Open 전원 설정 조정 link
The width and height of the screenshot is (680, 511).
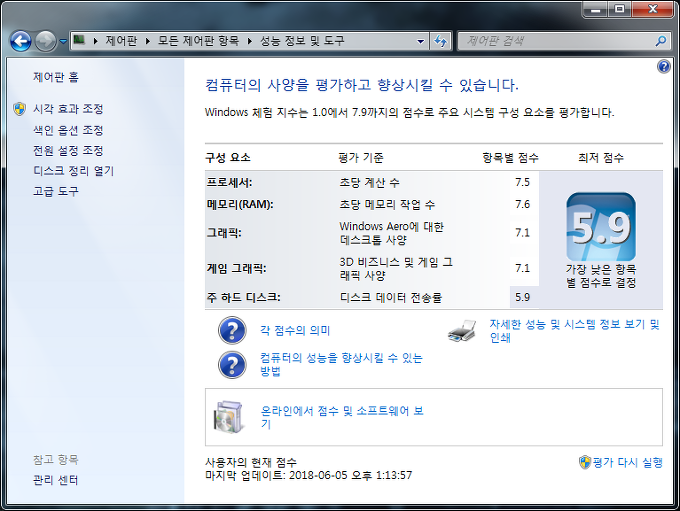click(x=68, y=151)
